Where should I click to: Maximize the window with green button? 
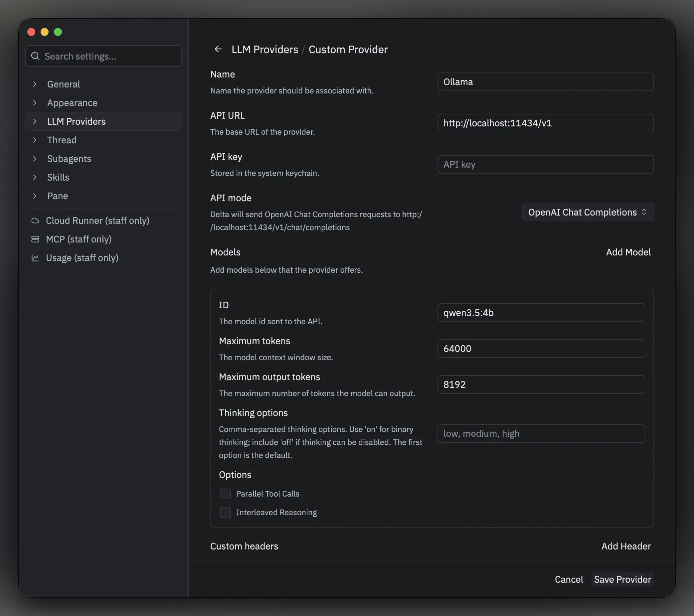[x=58, y=32]
